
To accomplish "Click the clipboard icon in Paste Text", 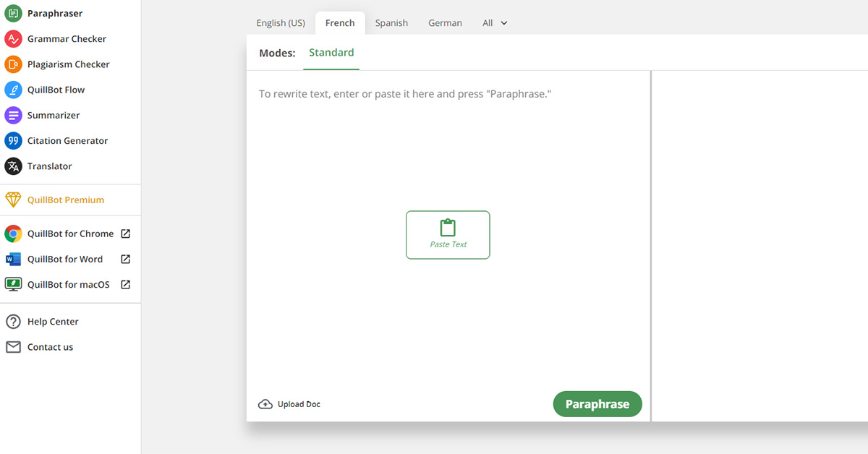I will tap(448, 227).
